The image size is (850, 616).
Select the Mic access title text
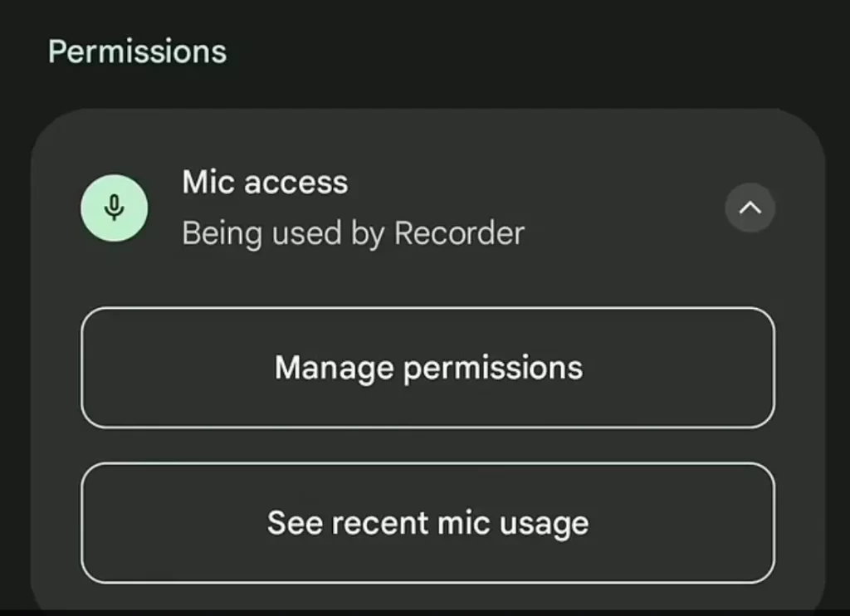[265, 182]
